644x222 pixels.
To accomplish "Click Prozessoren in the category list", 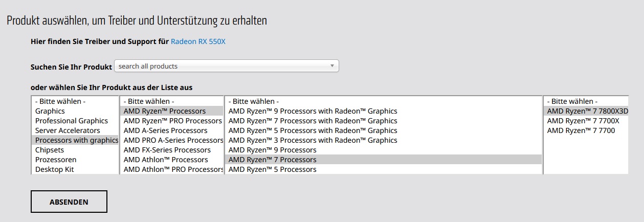I will pos(56,160).
